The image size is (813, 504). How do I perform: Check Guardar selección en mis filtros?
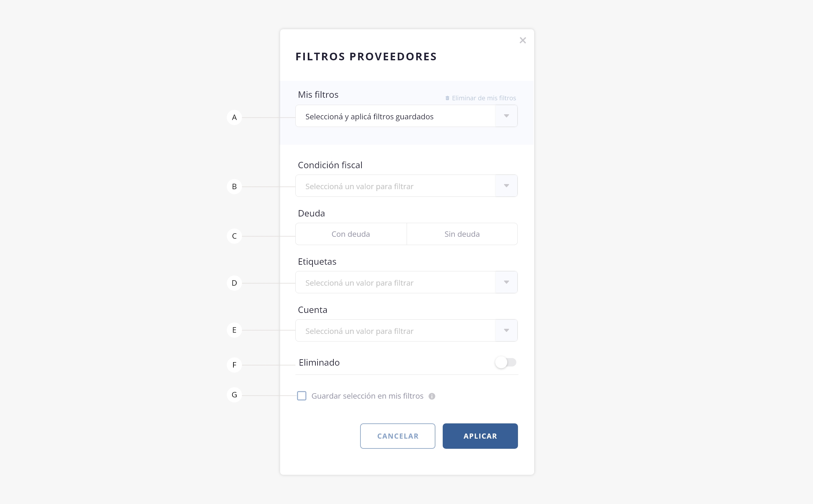(302, 396)
